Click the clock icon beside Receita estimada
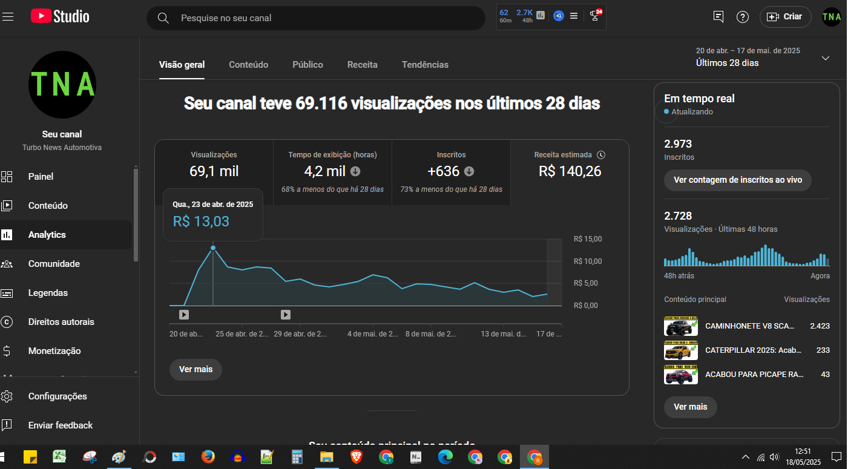Screen dimensions: 868x469 [601, 155]
